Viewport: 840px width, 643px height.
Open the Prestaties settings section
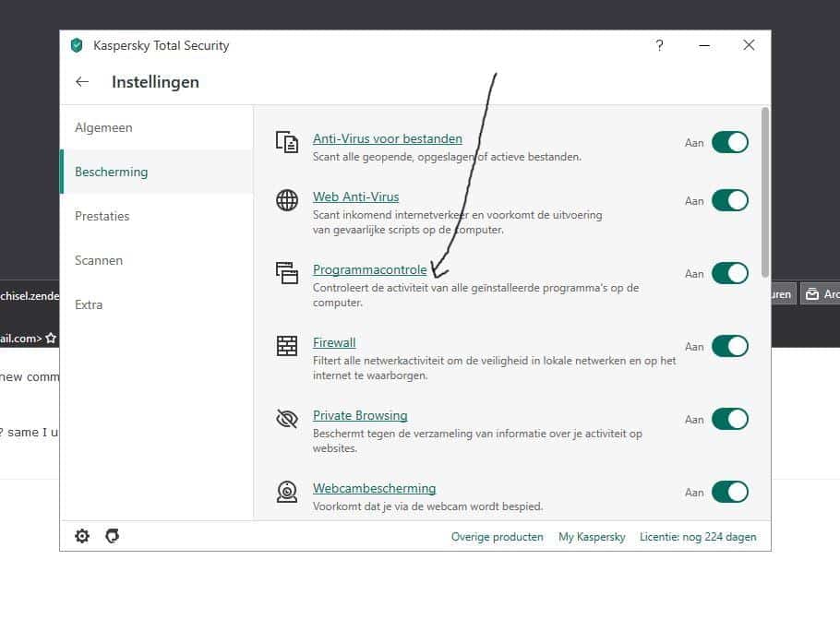158,216
